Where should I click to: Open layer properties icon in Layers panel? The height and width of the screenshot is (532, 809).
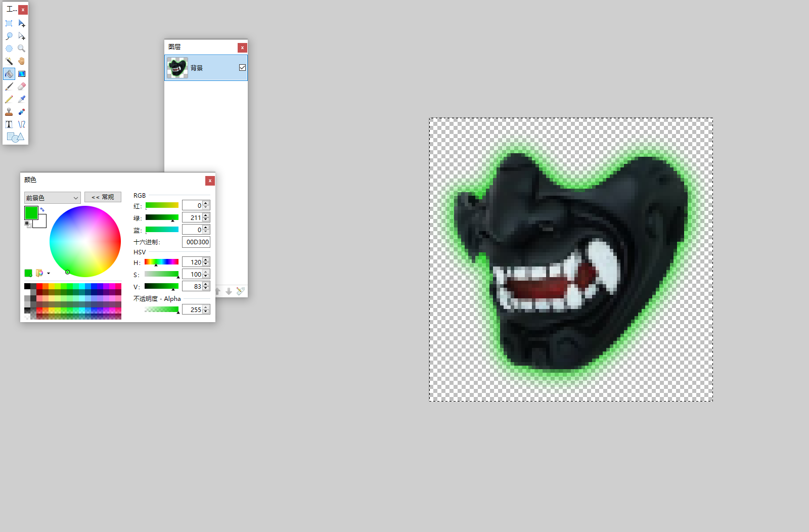pos(240,291)
